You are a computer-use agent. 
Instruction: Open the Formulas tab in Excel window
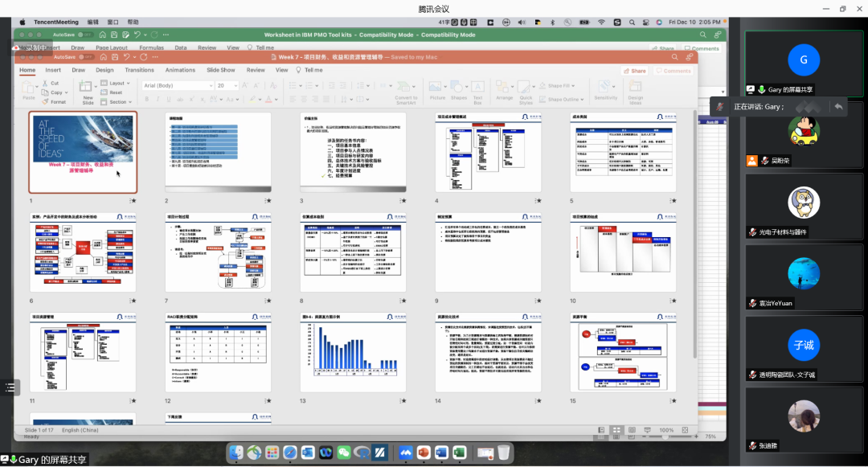(x=151, y=48)
